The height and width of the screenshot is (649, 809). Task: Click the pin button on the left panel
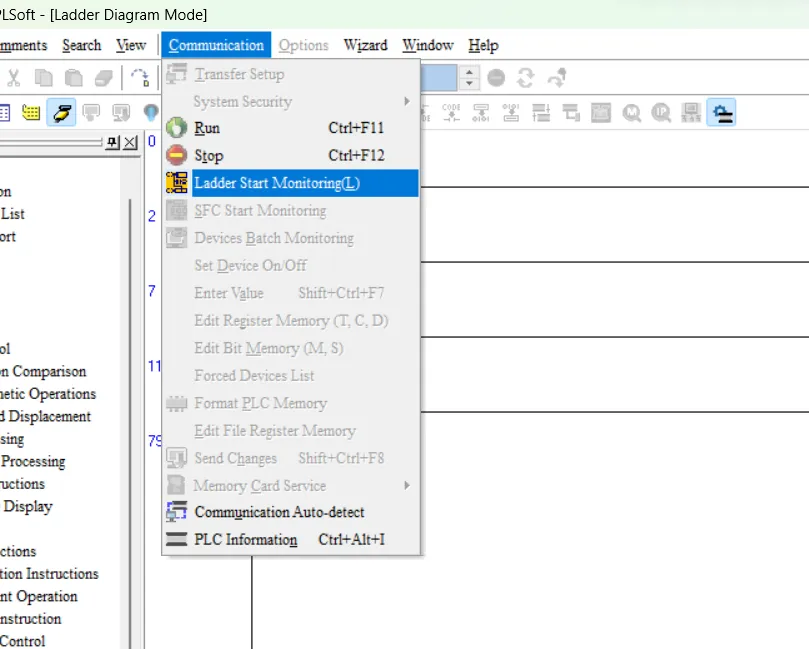114,142
